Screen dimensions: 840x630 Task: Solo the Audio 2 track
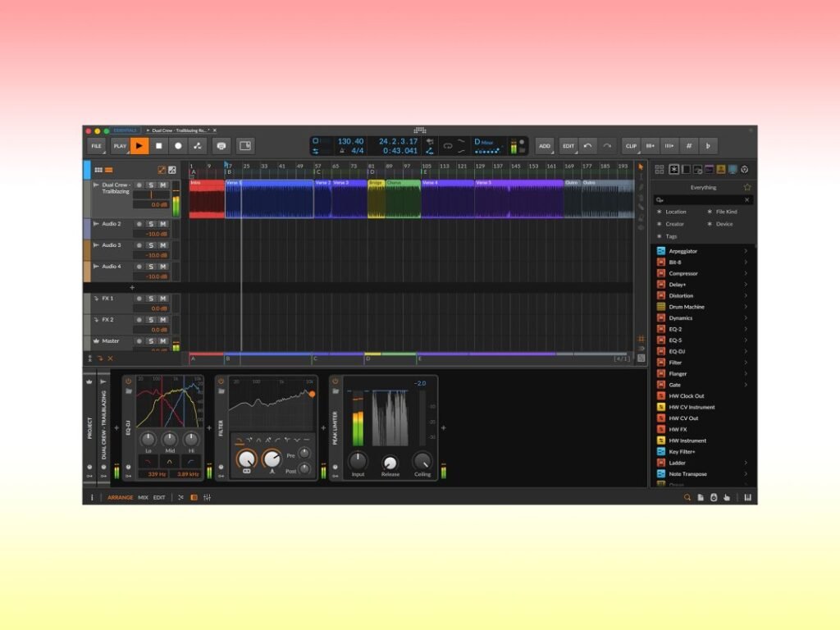tap(151, 224)
